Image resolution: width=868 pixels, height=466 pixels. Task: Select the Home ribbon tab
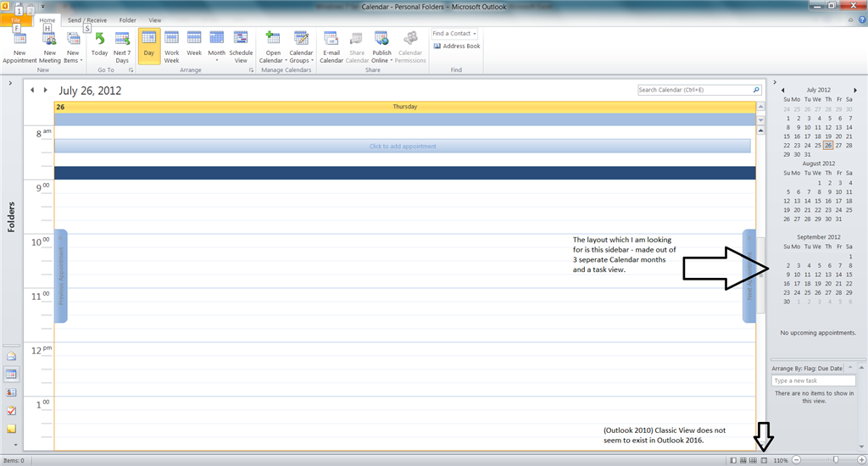coord(47,20)
